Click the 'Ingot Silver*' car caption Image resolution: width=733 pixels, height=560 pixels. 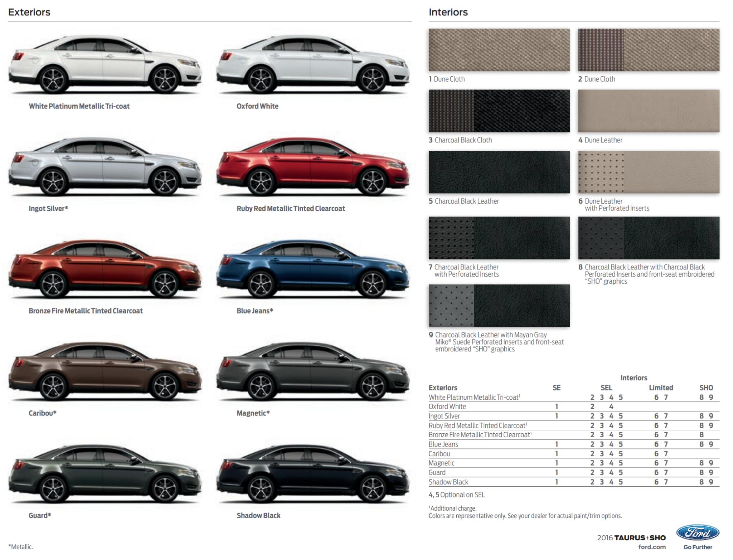click(48, 209)
